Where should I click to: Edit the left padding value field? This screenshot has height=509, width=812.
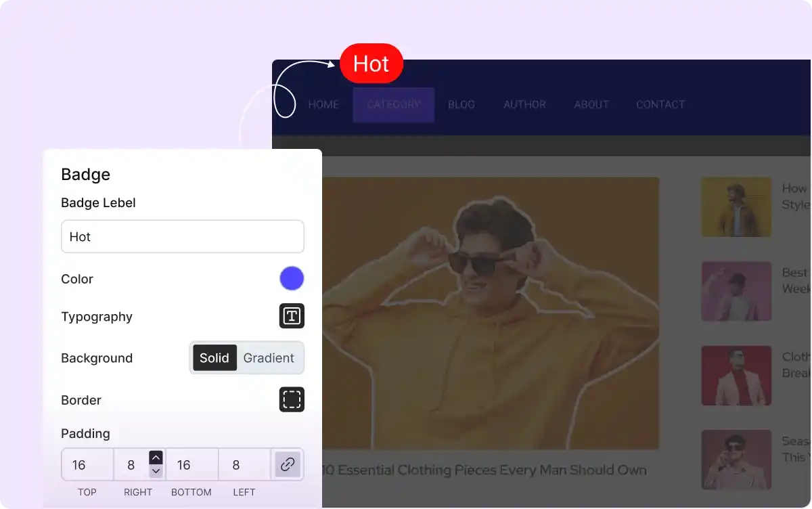(x=244, y=465)
